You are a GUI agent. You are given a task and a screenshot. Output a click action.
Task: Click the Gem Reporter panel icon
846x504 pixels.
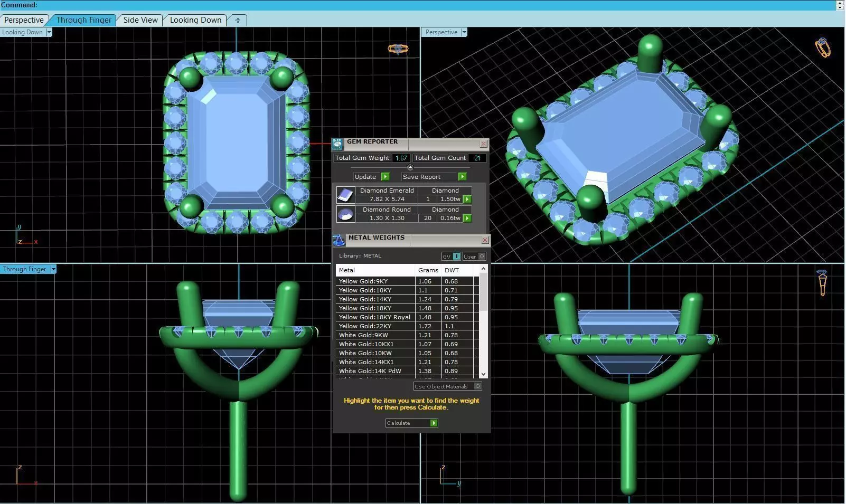click(x=337, y=144)
